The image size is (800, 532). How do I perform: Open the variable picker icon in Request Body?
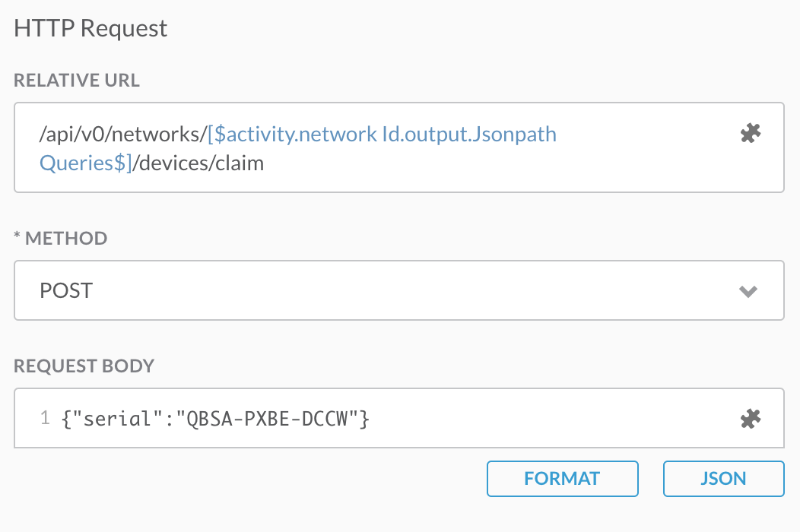(750, 418)
